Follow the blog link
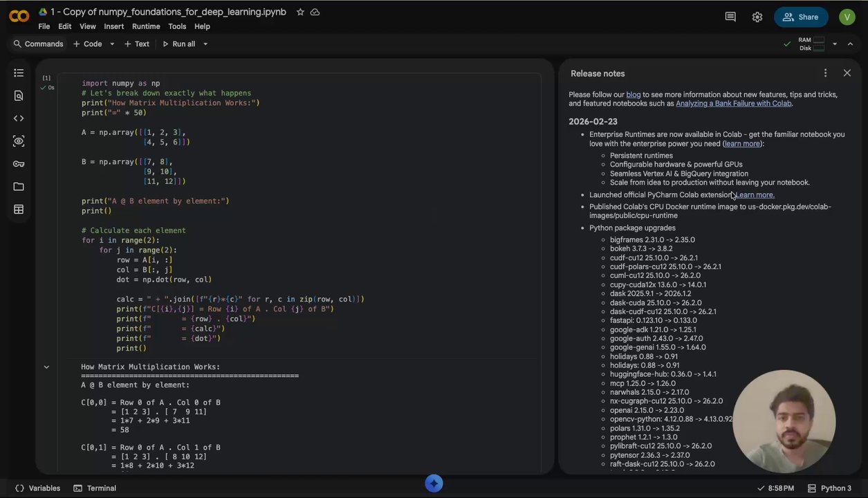Screen dimensions: 868x498 [634, 95]
